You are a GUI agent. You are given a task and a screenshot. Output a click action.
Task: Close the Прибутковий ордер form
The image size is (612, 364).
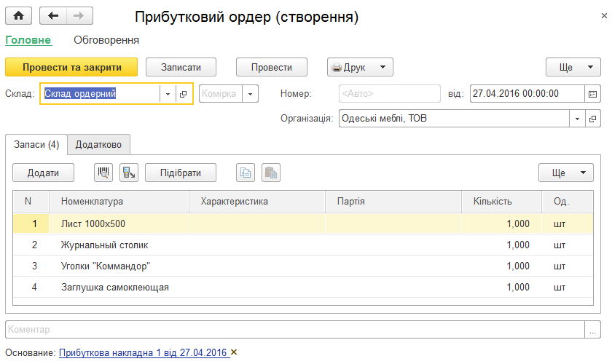(x=604, y=15)
